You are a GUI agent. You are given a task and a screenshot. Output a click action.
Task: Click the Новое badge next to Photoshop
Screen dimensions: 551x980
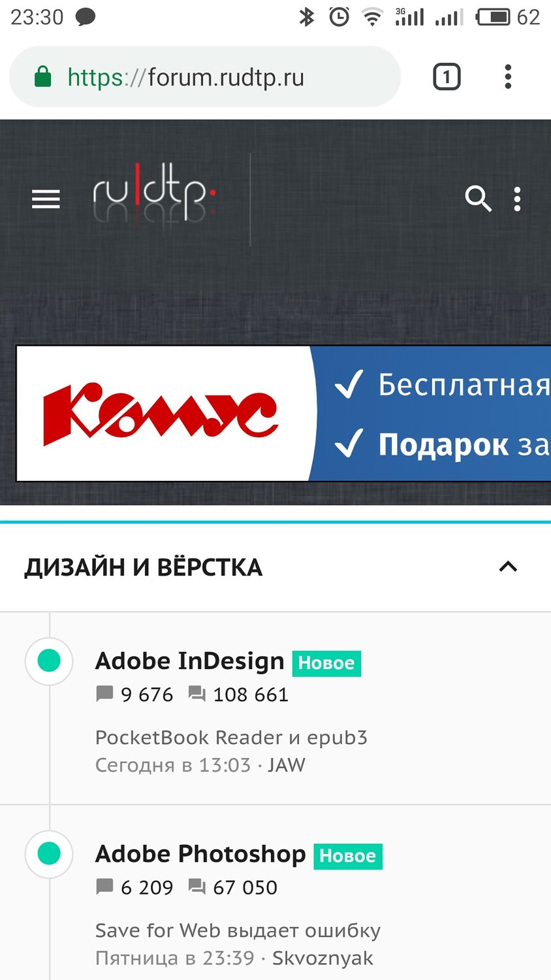348,856
